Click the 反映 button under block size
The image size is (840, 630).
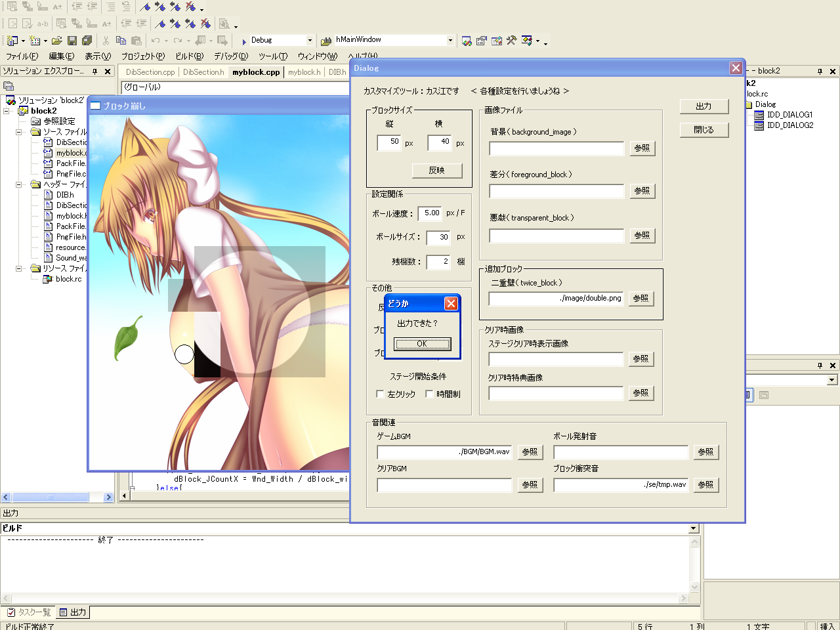tap(437, 171)
